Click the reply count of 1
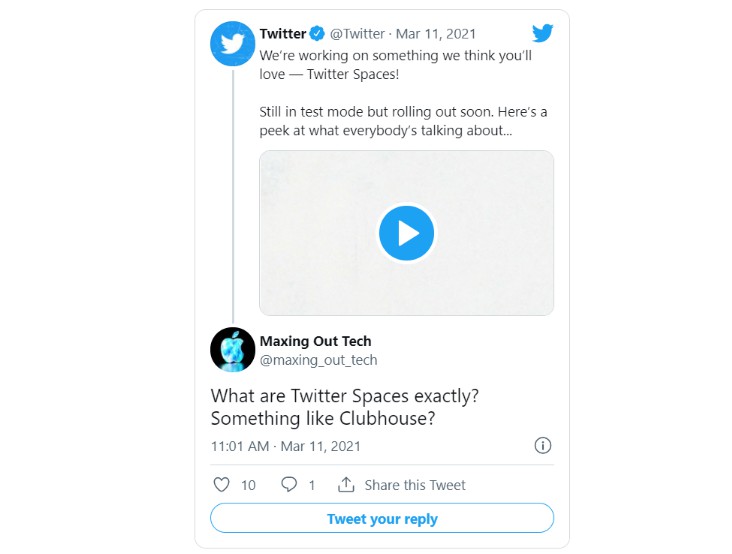This screenshot has width=732, height=554. [x=312, y=485]
